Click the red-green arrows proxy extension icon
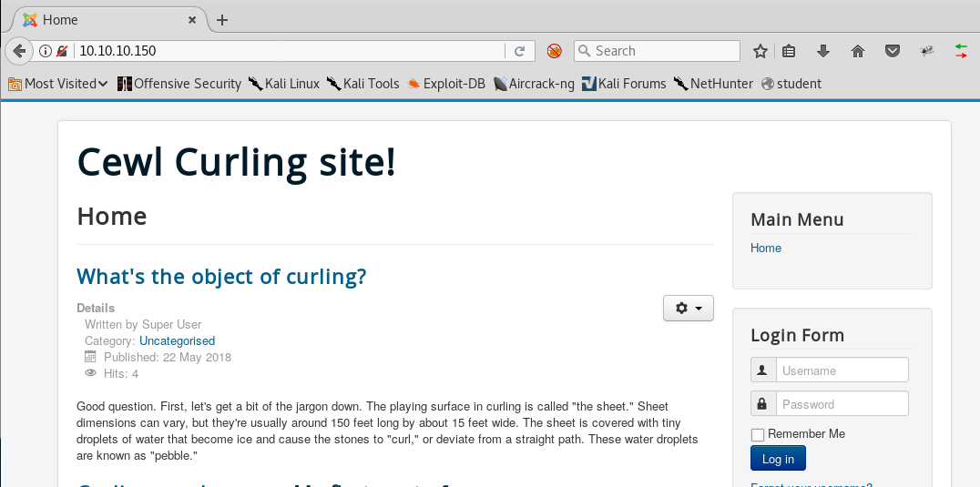Image resolution: width=980 pixels, height=487 pixels. click(961, 51)
